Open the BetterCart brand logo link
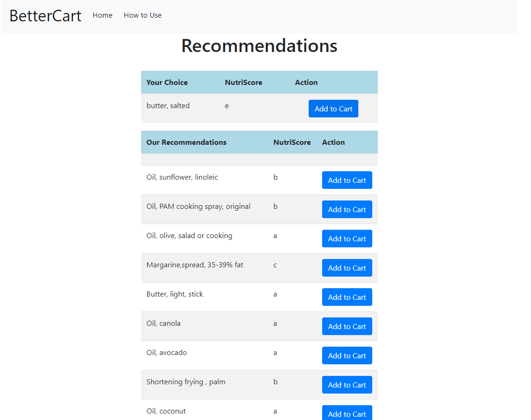Viewport: 531px width, 420px height. click(x=45, y=16)
